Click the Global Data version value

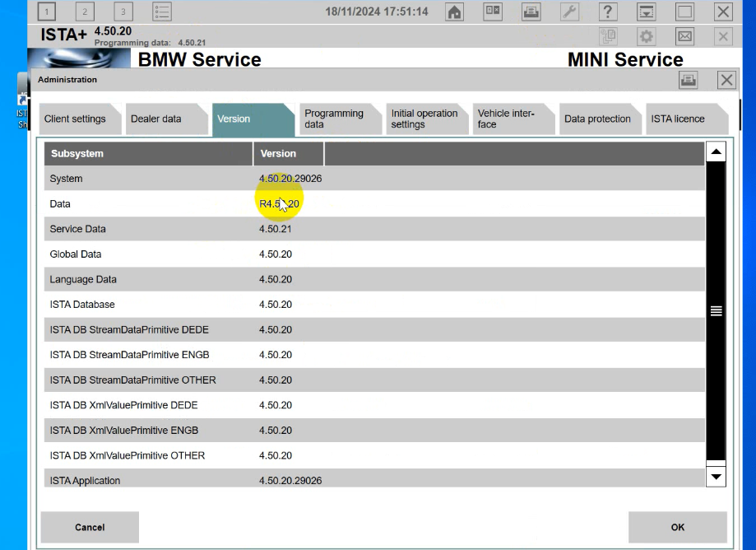click(x=276, y=254)
